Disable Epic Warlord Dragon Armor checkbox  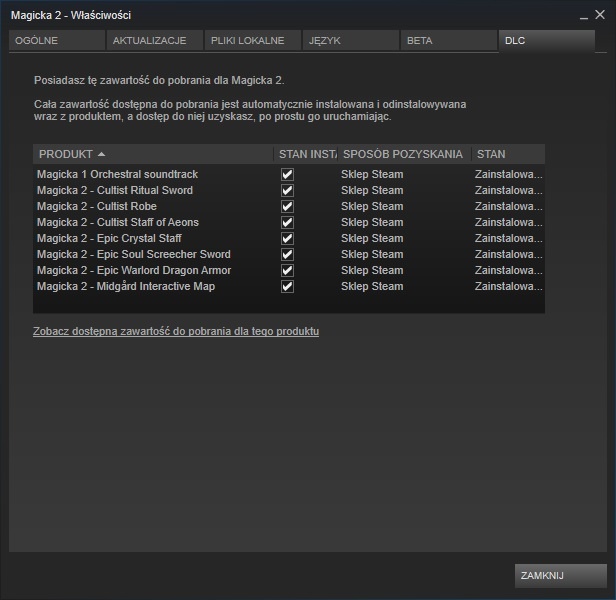(287, 270)
